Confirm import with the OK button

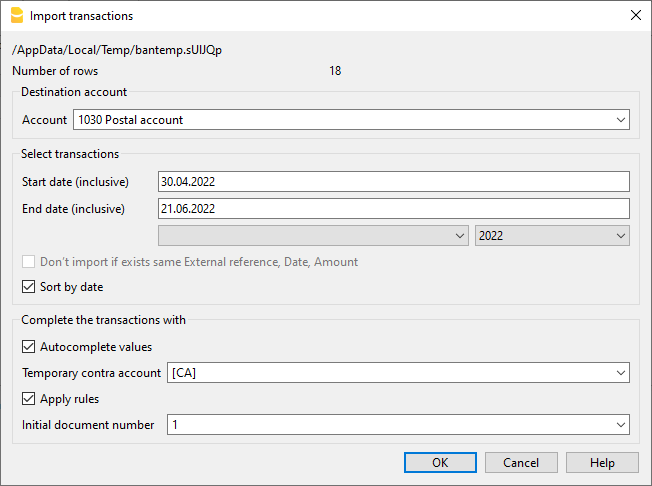coord(440,463)
